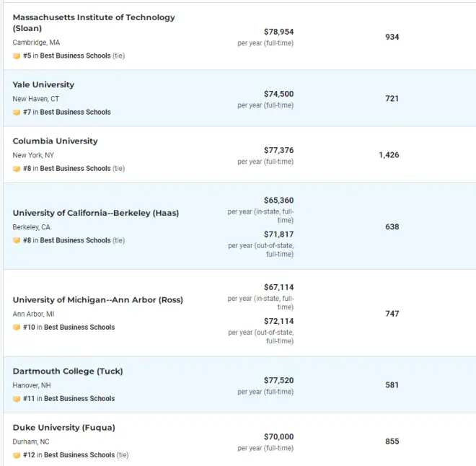Open Dartmouth College (Tuck) school profile
Viewport: 476px width, 466px height.
(68, 372)
